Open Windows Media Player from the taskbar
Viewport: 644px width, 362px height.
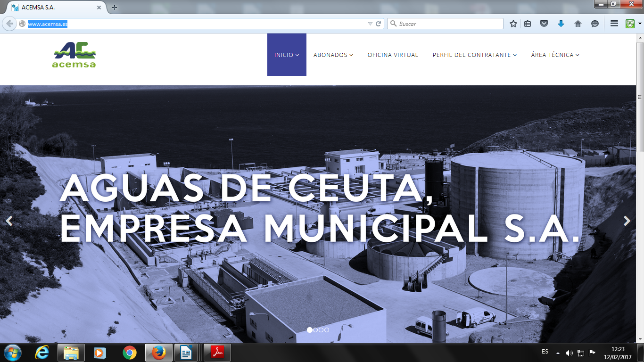point(100,353)
